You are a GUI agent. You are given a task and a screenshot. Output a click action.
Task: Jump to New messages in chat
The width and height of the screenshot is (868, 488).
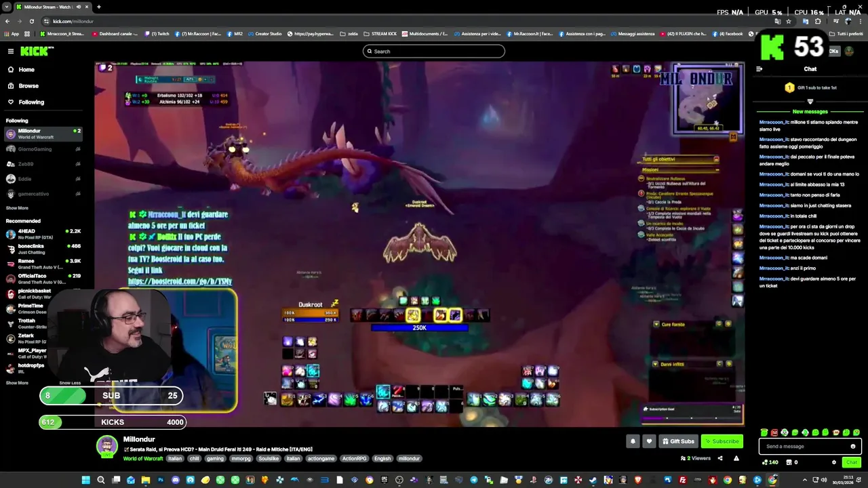(810, 112)
